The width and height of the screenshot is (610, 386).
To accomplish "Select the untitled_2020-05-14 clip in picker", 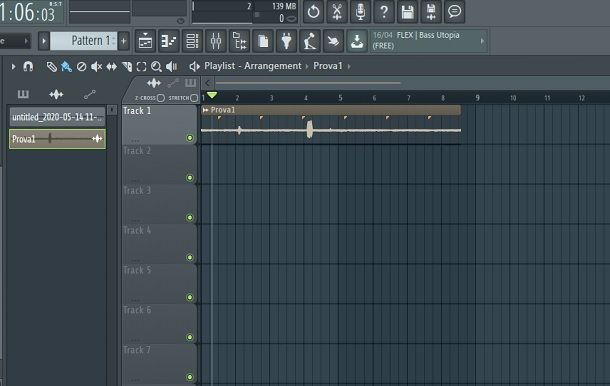I will [x=57, y=117].
